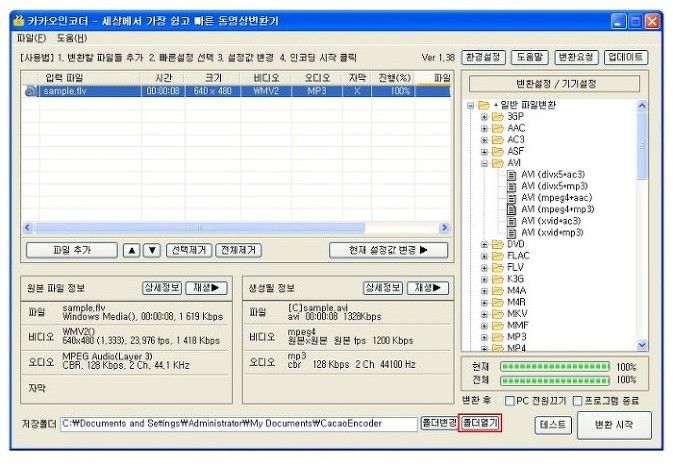
Task: Open the 도움(H) menu
Action: (72, 38)
